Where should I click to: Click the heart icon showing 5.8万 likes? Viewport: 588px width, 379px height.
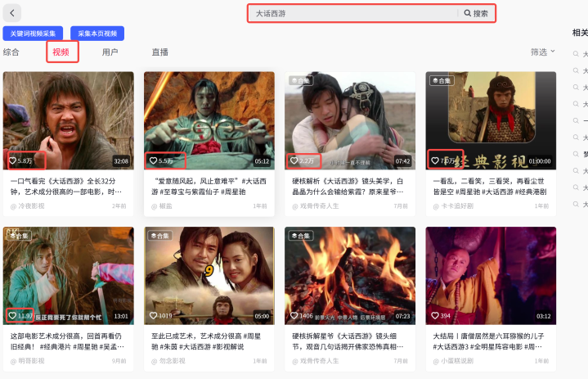12,160
